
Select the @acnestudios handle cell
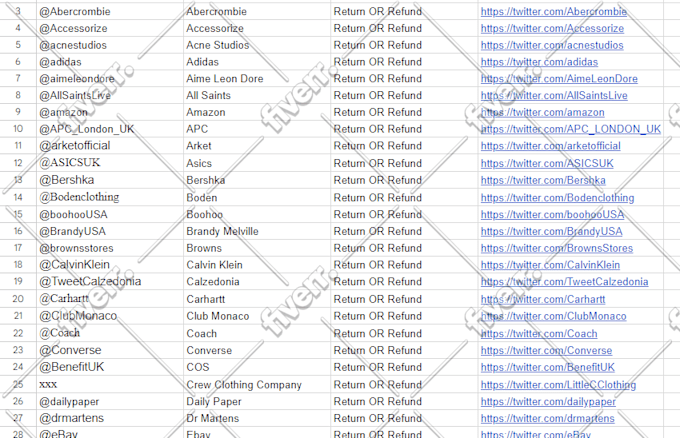[x=110, y=45]
